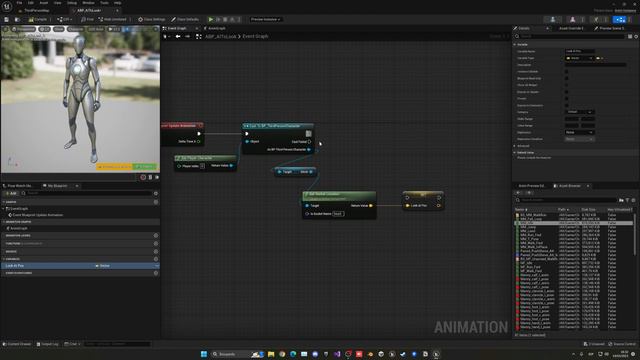Open the Tools menu
Viewport: 640px width, 360px height.
pyautogui.click(x=104, y=3)
